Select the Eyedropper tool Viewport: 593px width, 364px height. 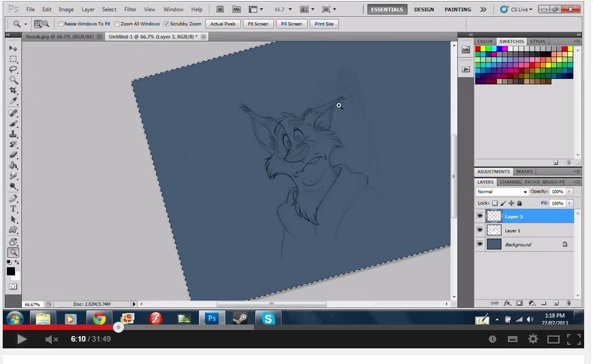[x=13, y=101]
